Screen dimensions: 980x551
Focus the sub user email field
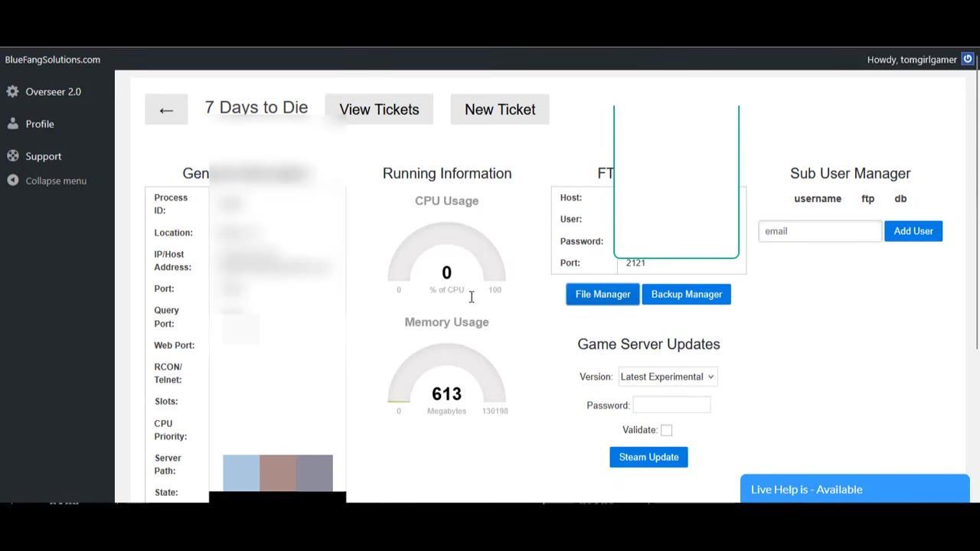pyautogui.click(x=820, y=231)
